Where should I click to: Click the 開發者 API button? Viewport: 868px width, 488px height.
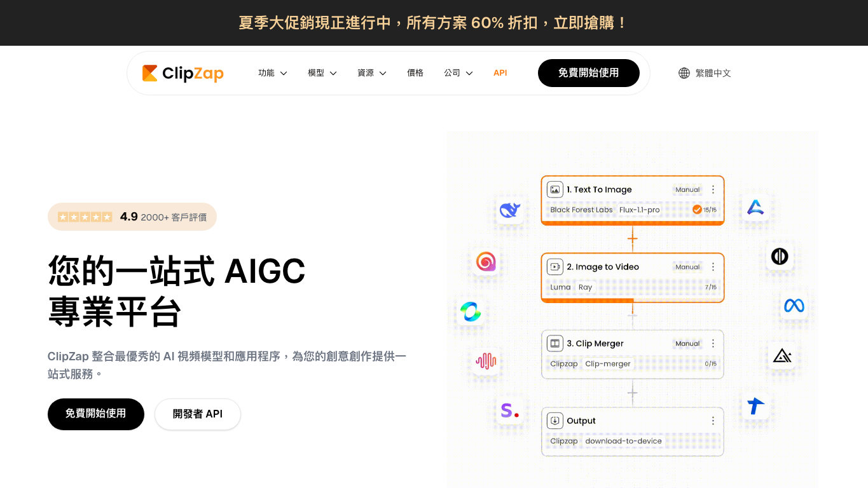pyautogui.click(x=198, y=414)
